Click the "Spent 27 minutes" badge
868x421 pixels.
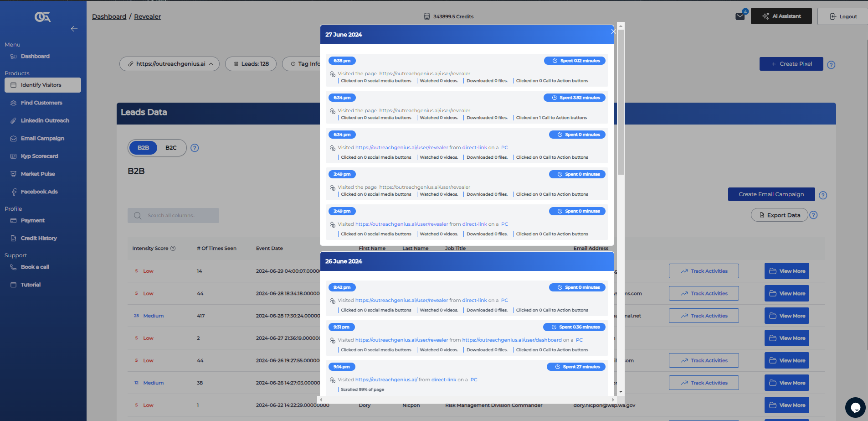tap(576, 367)
